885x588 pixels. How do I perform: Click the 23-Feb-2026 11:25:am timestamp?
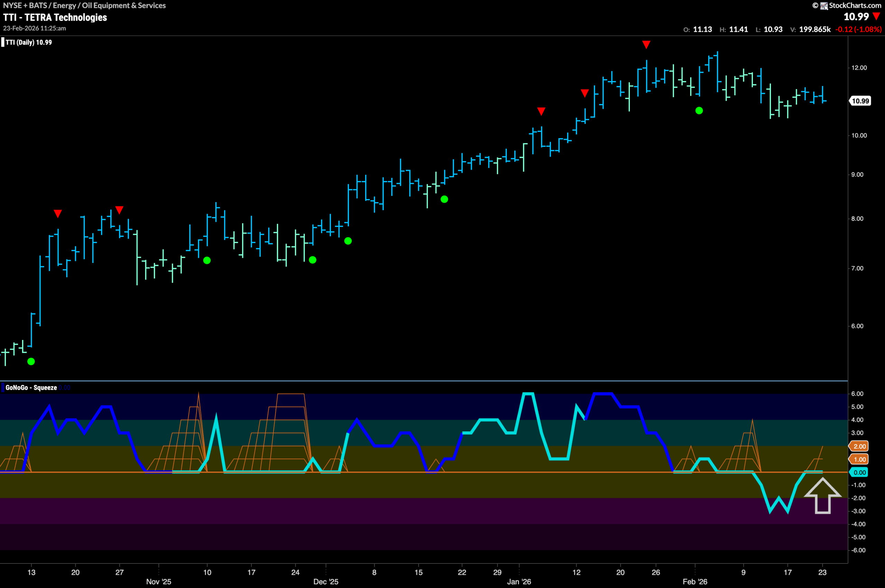coord(35,28)
